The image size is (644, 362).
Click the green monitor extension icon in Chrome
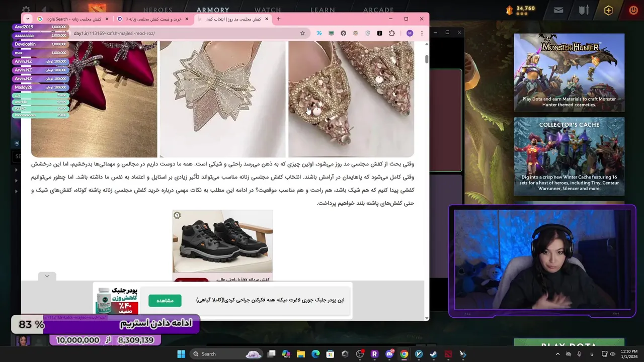pyautogui.click(x=331, y=33)
